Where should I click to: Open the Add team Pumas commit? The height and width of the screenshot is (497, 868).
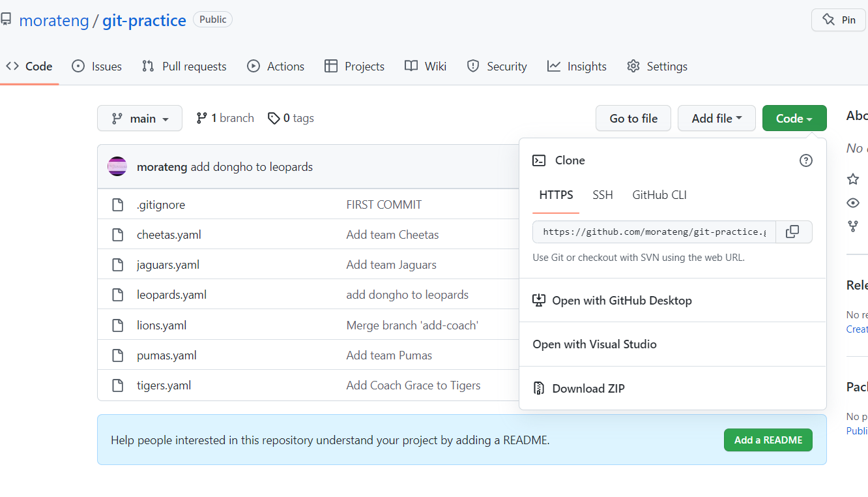[389, 355]
